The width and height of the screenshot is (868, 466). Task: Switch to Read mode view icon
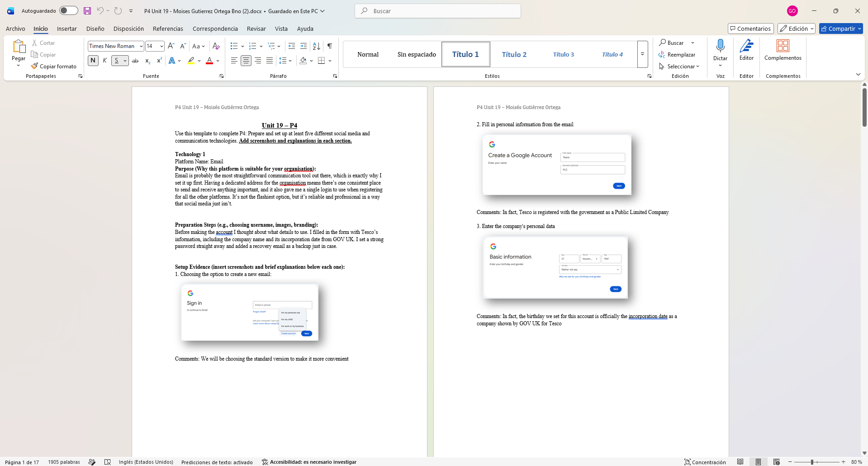(x=740, y=462)
